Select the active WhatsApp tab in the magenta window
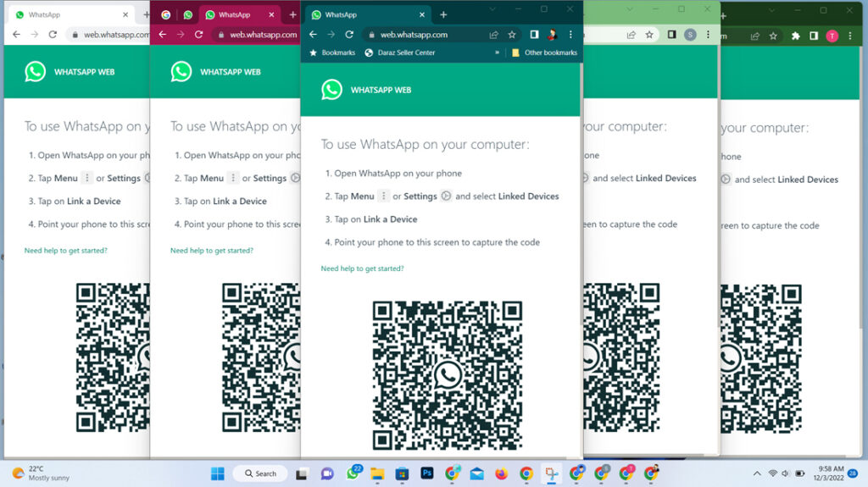This screenshot has width=868, height=487. (239, 15)
